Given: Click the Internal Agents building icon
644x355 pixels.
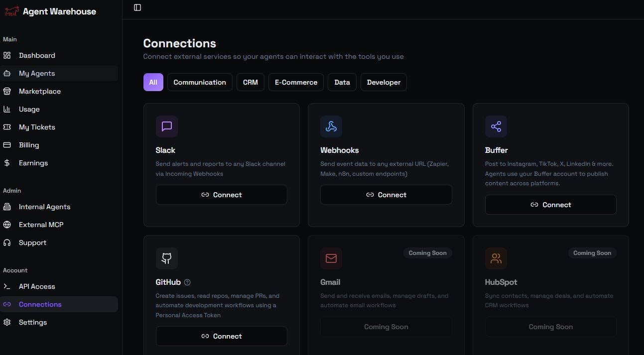Looking at the screenshot, I should pos(7,207).
